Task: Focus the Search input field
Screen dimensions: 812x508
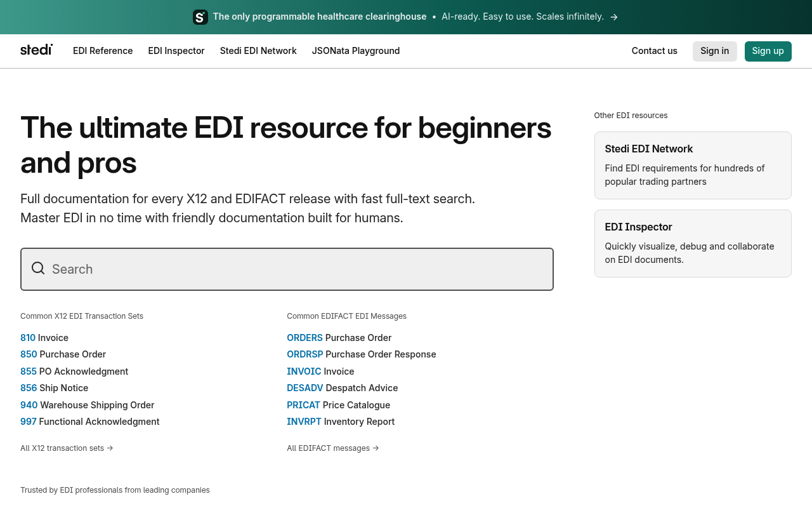Action: (x=287, y=269)
